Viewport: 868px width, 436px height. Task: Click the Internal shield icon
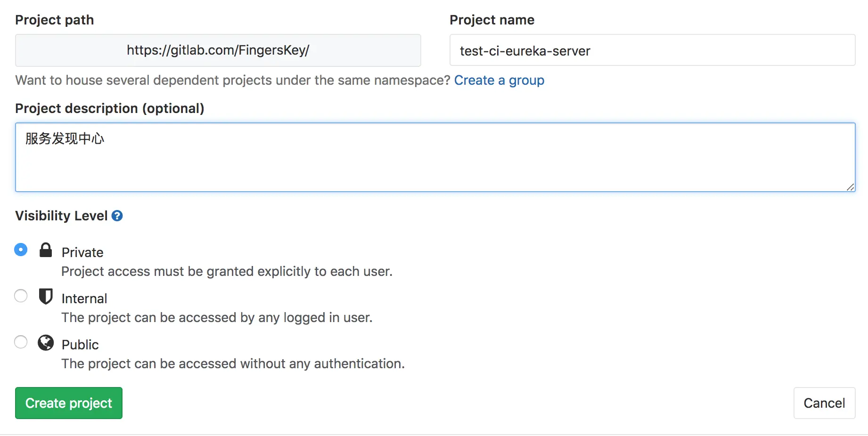[x=46, y=296]
